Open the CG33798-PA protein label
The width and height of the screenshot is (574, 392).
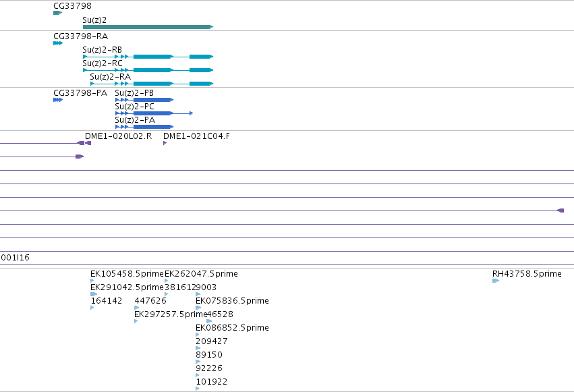tap(80, 93)
